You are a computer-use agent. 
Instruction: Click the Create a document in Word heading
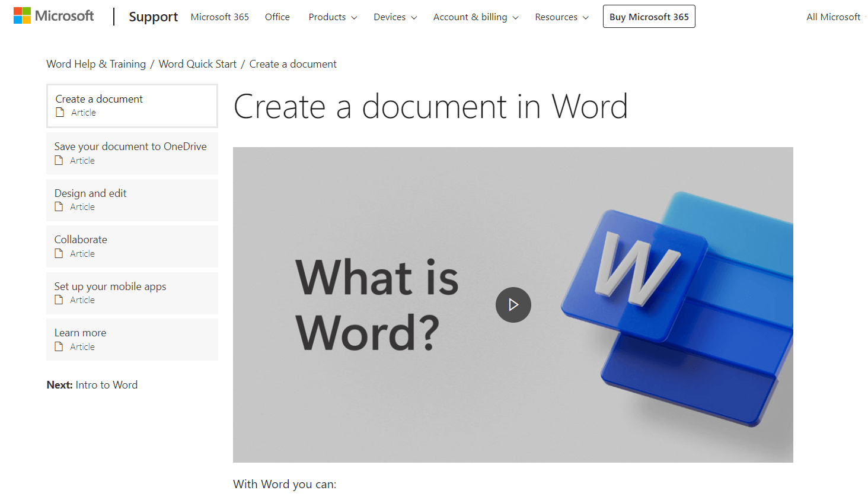tap(430, 107)
